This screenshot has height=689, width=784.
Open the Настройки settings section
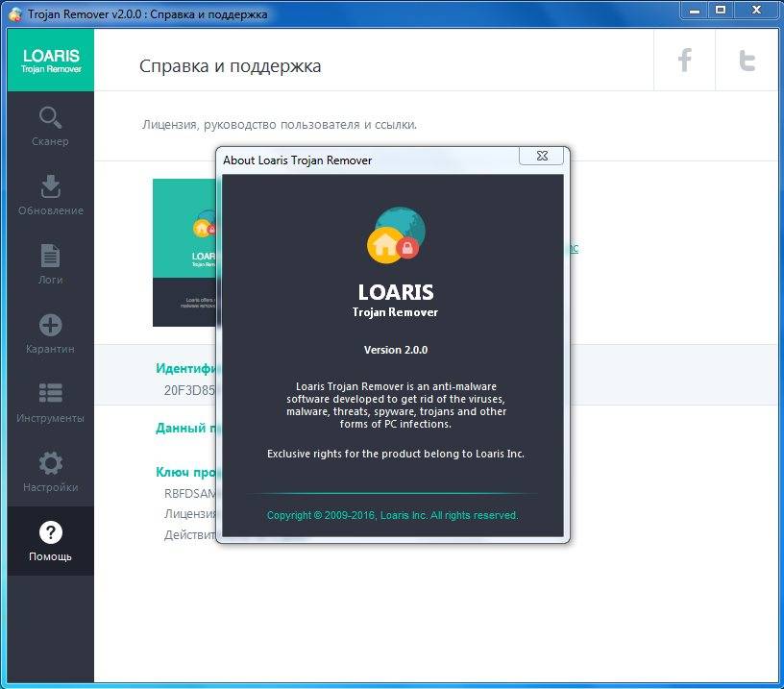[x=50, y=472]
